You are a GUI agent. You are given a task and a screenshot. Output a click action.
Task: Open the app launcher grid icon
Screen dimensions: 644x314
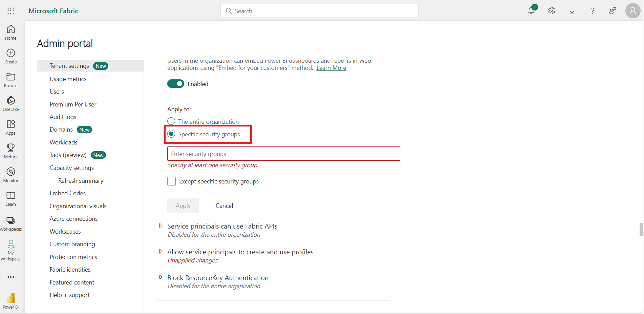11,11
